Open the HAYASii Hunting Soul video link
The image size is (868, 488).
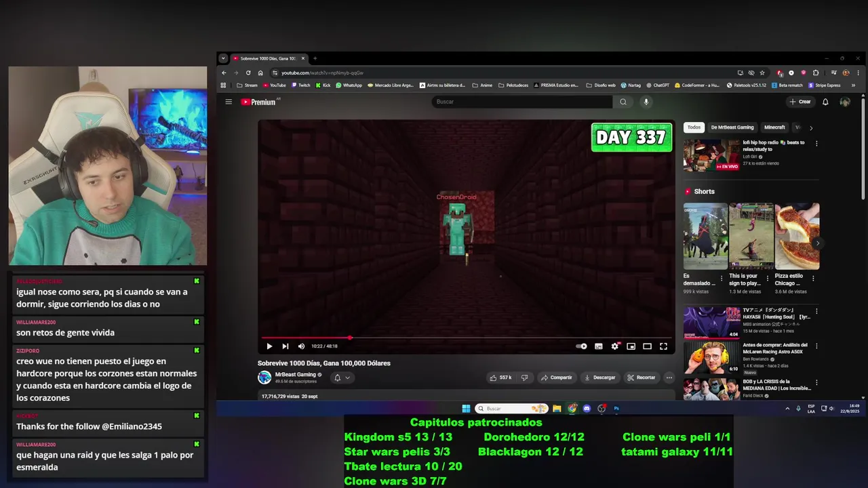[776, 313]
